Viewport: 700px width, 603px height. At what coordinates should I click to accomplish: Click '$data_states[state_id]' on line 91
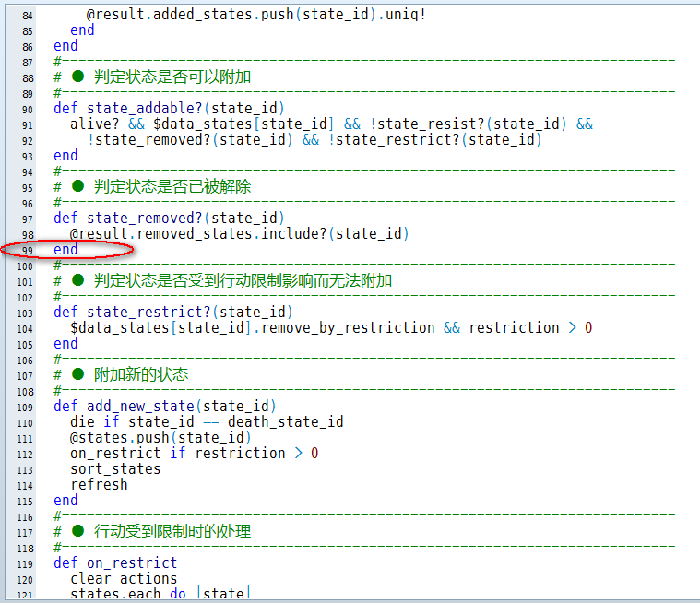pos(243,124)
